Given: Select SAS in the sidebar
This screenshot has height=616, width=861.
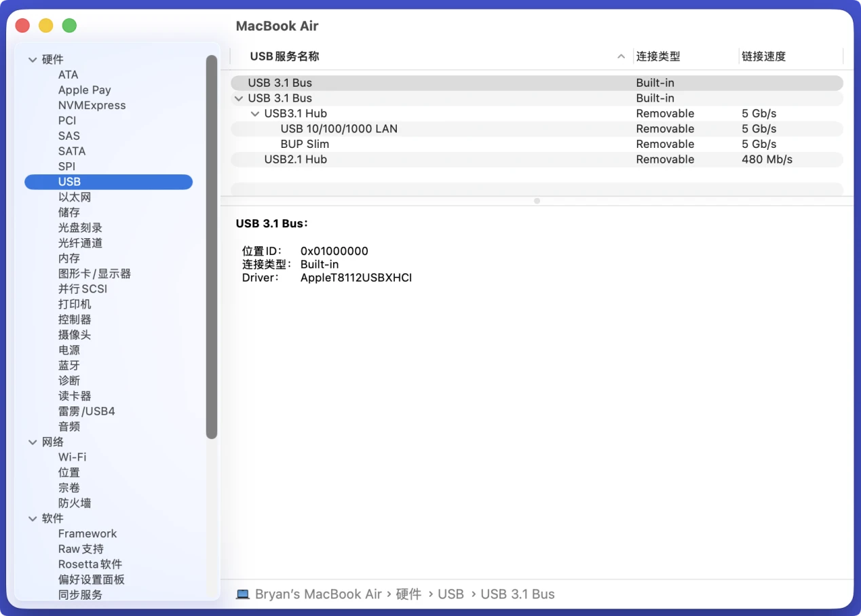Looking at the screenshot, I should [69, 136].
